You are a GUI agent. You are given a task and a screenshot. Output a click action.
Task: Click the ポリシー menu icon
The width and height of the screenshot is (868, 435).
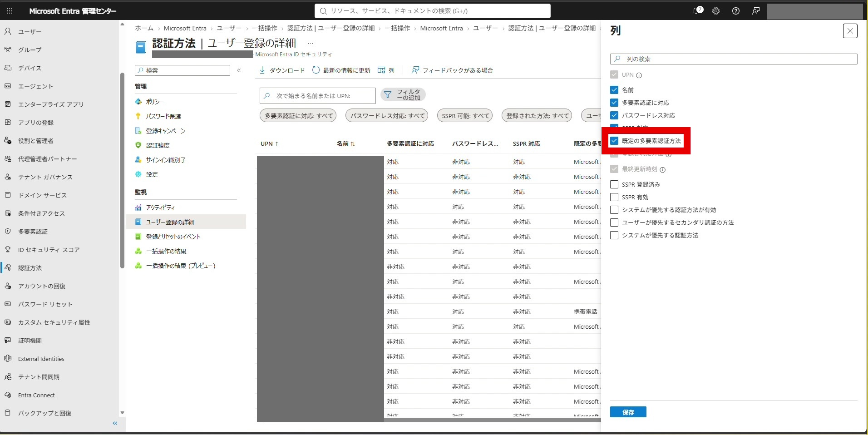click(x=138, y=102)
